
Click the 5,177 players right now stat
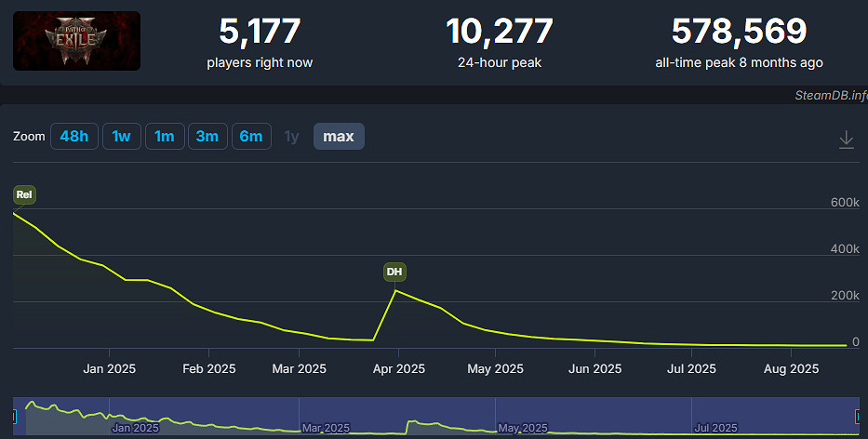tap(260, 32)
